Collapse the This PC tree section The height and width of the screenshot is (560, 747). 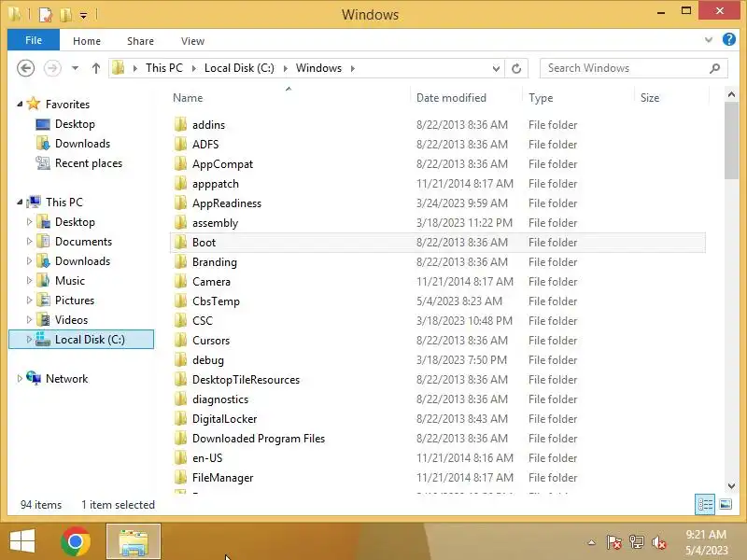20,202
